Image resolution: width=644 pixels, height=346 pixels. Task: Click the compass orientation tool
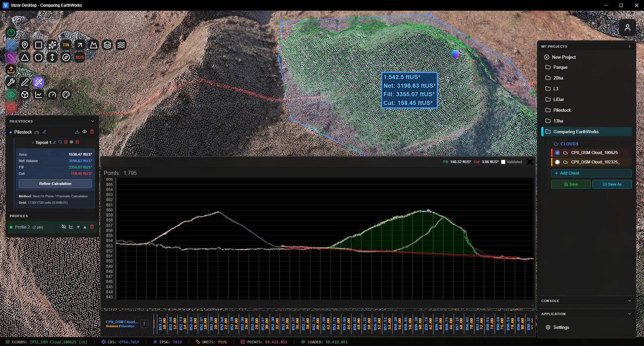[x=66, y=58]
